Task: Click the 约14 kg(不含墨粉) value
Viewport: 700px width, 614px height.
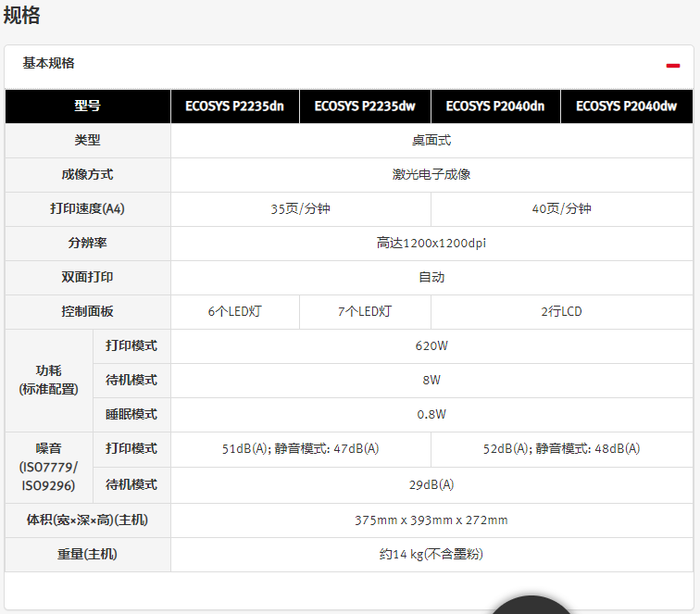Action: pyautogui.click(x=431, y=555)
